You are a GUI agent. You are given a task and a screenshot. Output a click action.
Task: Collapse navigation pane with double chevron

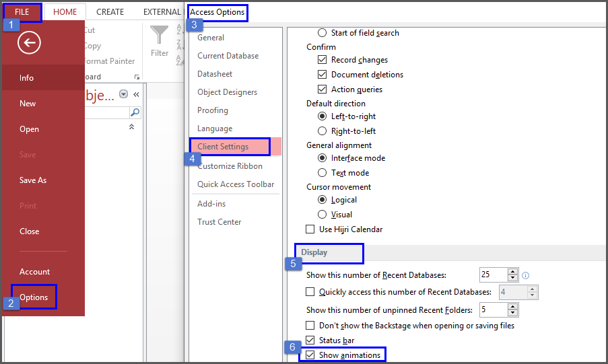136,94
